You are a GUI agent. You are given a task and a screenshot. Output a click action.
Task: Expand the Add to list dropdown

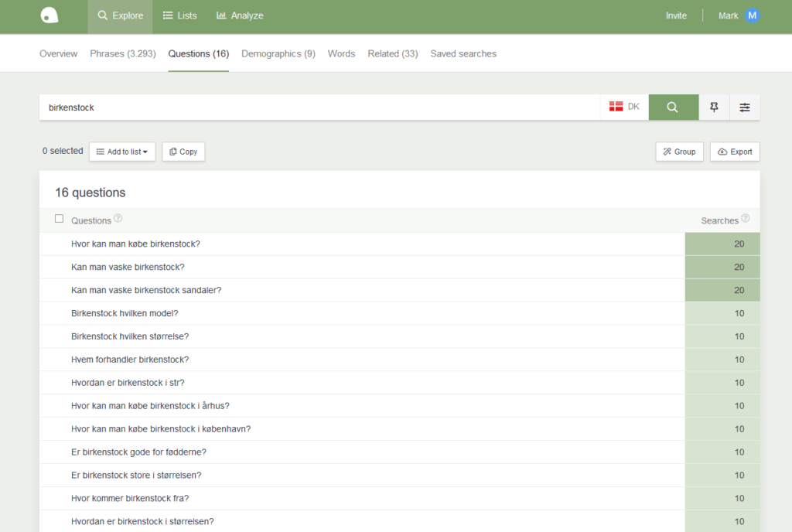[x=122, y=152]
